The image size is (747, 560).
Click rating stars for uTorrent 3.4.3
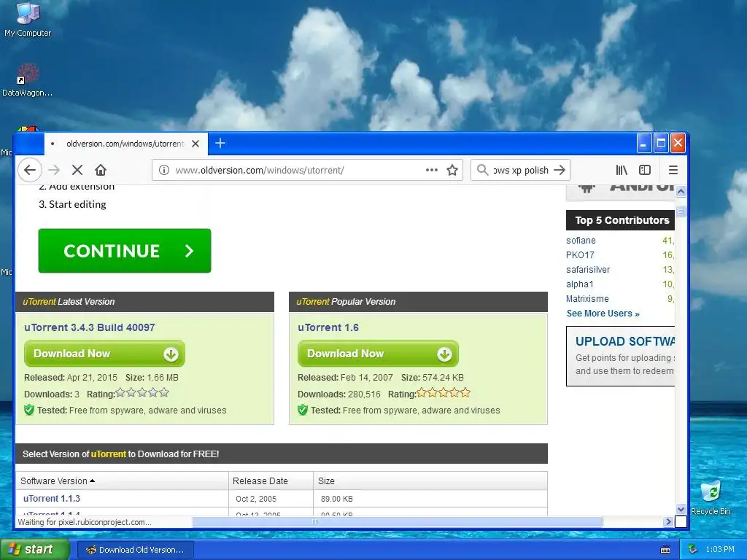pyautogui.click(x=142, y=393)
